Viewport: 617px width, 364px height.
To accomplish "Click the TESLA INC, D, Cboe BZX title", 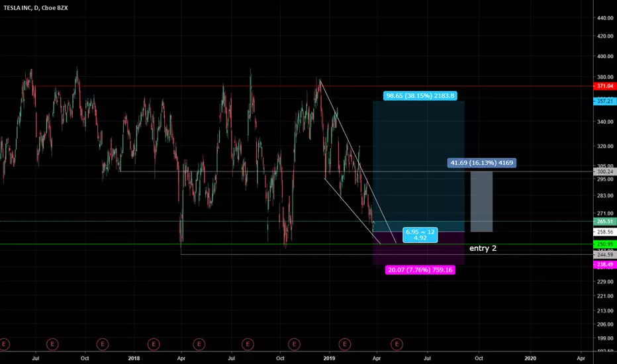I will 36,8.
